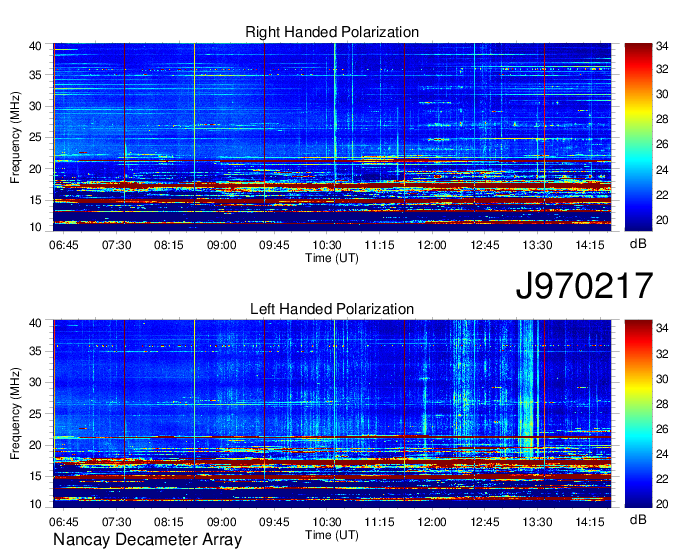Click the "08:15" time tick on the right-handed plot
The height and width of the screenshot is (552, 680).
(x=169, y=245)
